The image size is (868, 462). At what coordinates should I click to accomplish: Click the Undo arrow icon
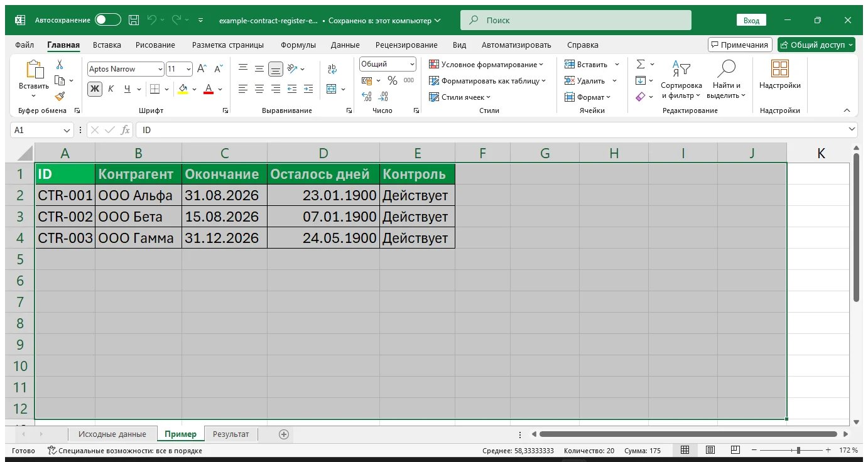tap(151, 20)
